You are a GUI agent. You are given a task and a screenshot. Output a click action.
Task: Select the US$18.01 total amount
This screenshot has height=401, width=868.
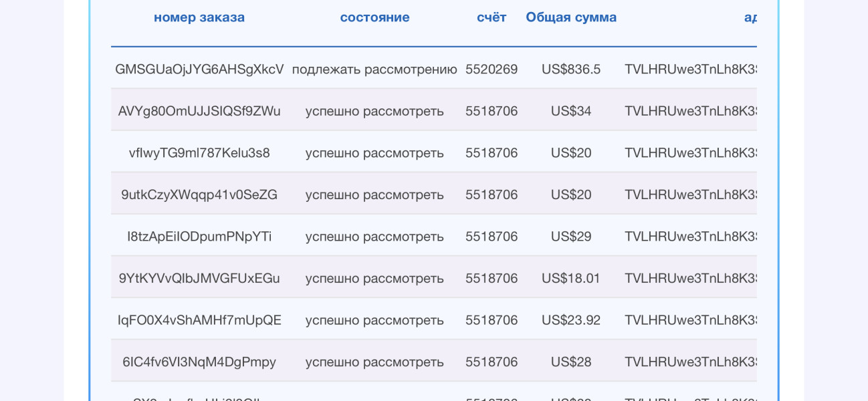[x=571, y=278]
